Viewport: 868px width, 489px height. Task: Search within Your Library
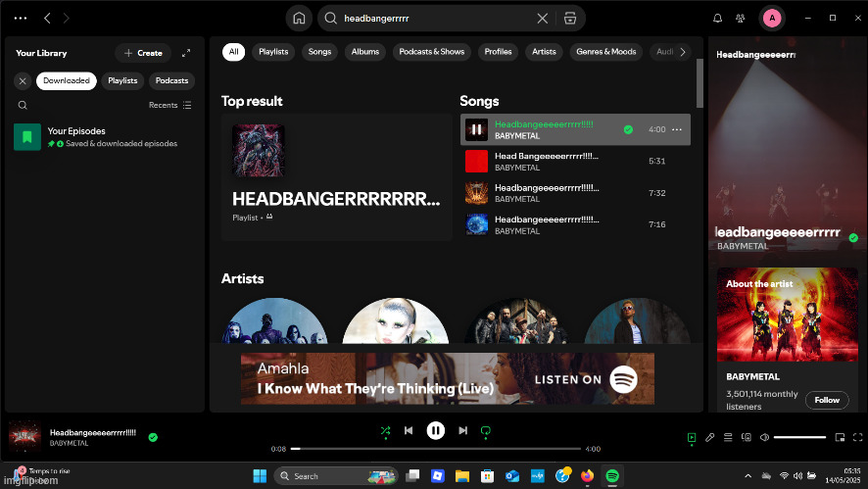(x=23, y=105)
